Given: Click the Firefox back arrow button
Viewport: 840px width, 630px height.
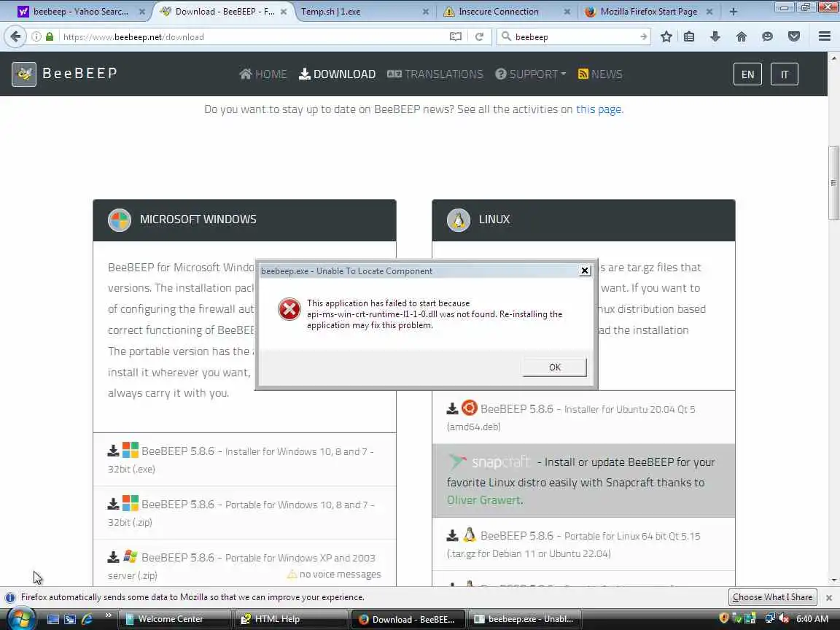Looking at the screenshot, I should pos(15,36).
